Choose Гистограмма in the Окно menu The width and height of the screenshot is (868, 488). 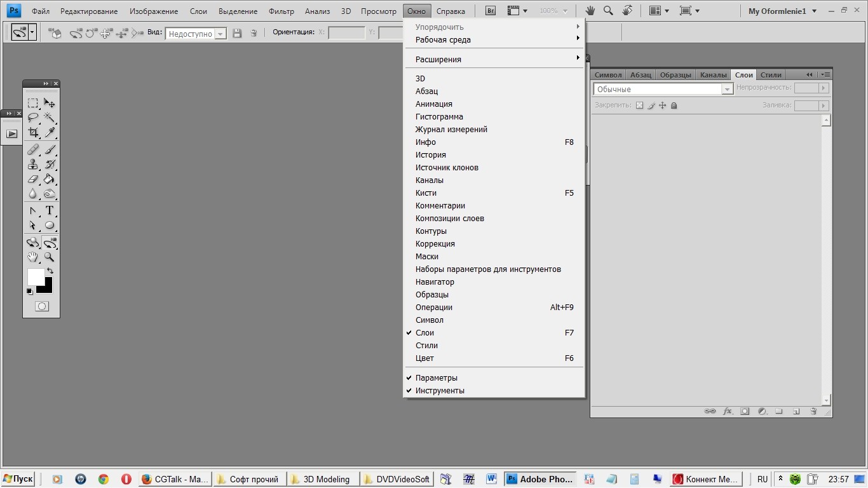coord(494,116)
